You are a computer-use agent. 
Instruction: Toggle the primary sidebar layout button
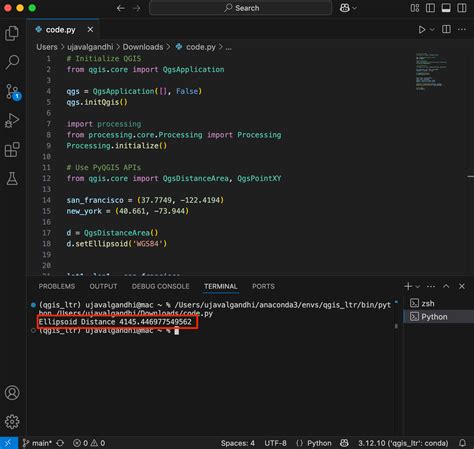[430, 8]
